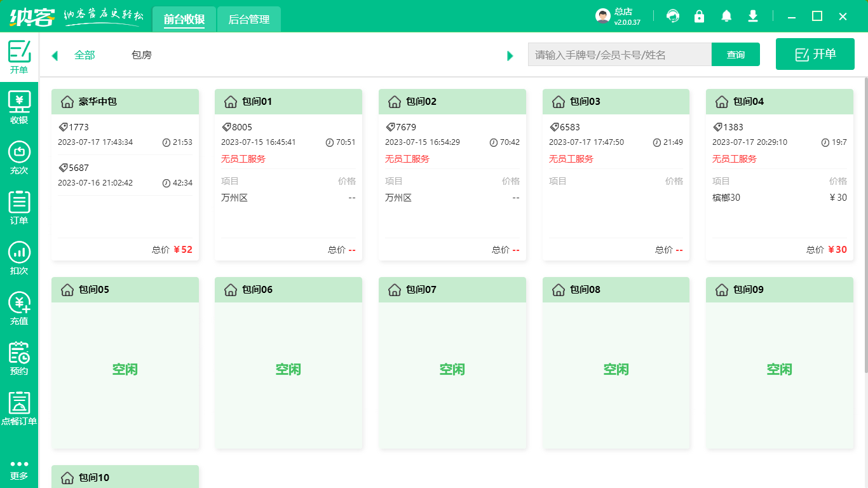
Task: Open the 订单 orders sidebar icon
Action: point(19,208)
